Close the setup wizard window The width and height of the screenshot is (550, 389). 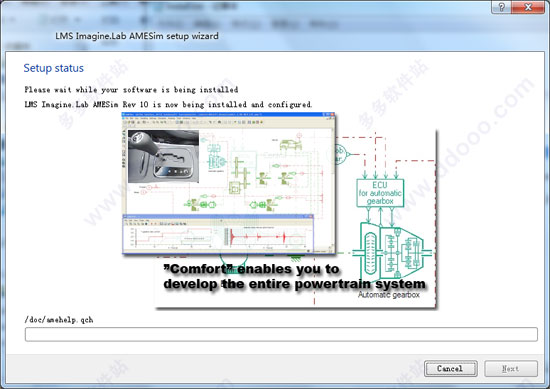(x=528, y=7)
